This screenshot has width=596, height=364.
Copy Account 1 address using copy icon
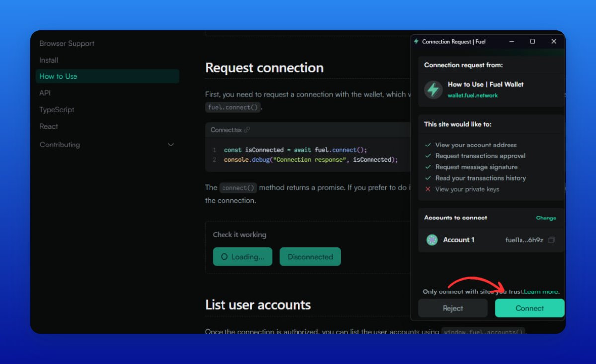551,240
